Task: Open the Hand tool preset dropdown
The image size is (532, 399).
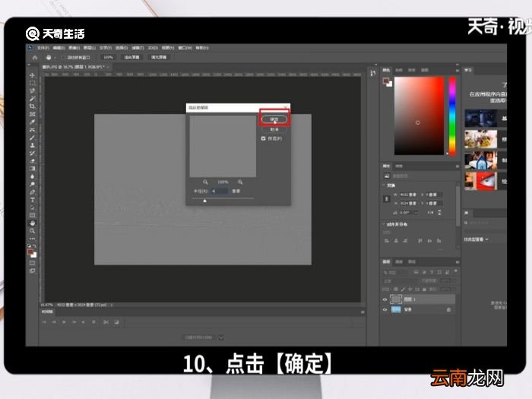Action: [x=55, y=58]
